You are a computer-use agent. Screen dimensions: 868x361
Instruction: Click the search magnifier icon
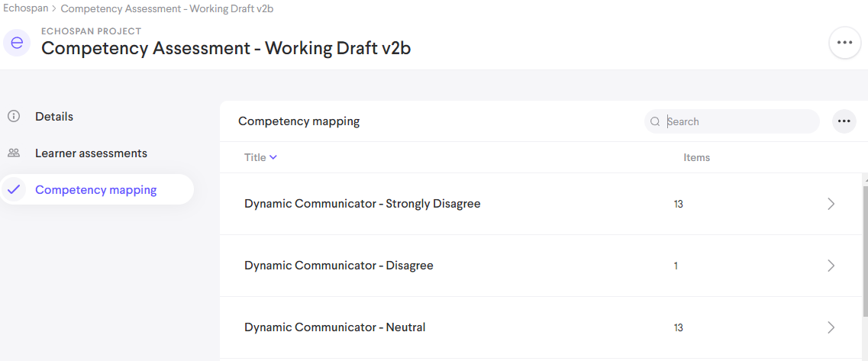tap(655, 121)
